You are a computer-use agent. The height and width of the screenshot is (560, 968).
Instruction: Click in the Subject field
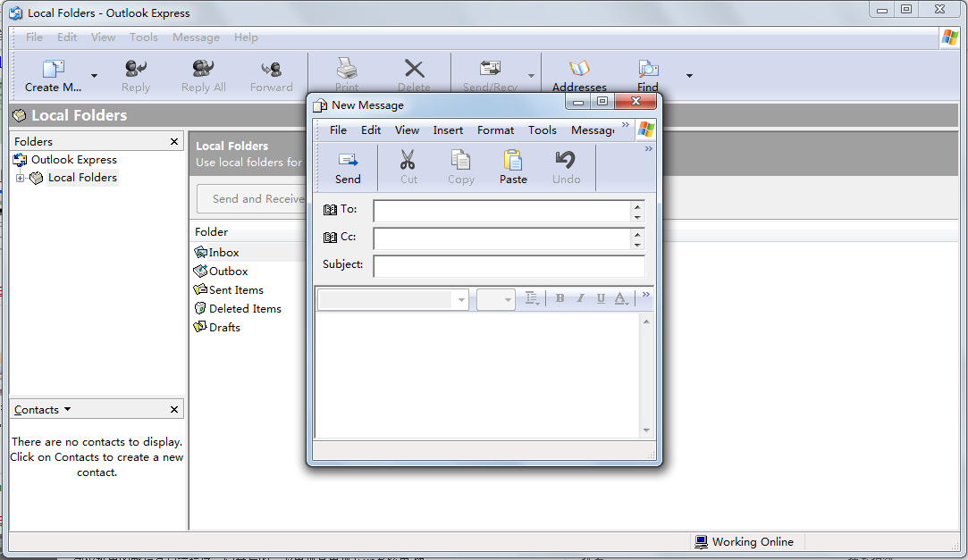pos(509,266)
